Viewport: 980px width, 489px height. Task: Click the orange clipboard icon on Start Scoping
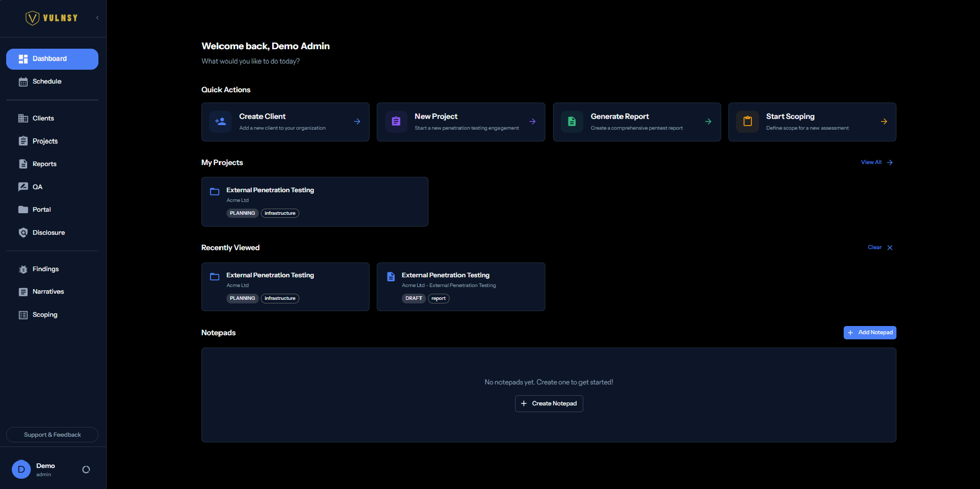coord(748,122)
